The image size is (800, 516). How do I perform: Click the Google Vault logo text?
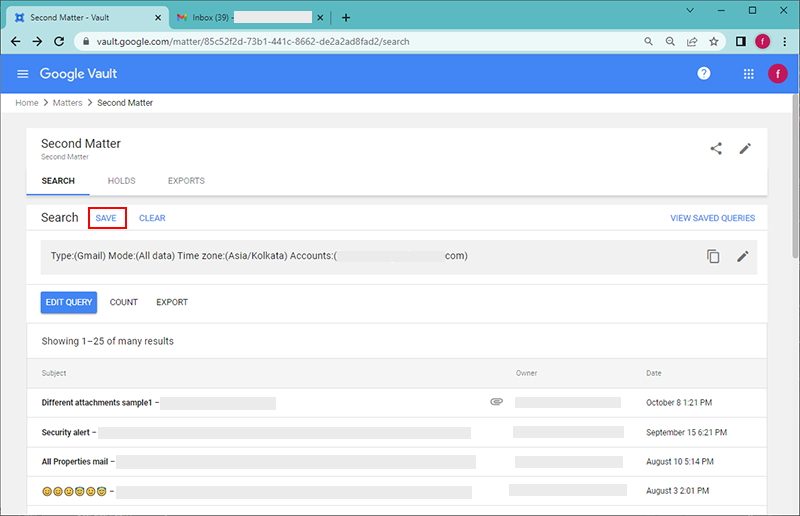coord(78,73)
